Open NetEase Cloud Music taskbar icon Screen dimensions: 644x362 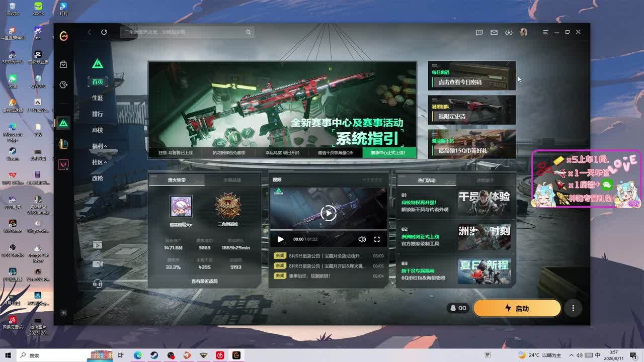coord(220,355)
